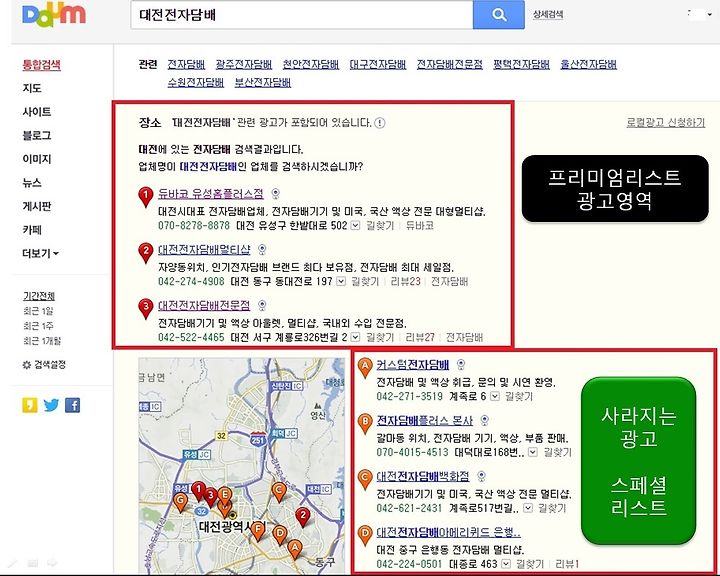
Task: Expand address dropdown after 계족로 6
Action: (495, 396)
